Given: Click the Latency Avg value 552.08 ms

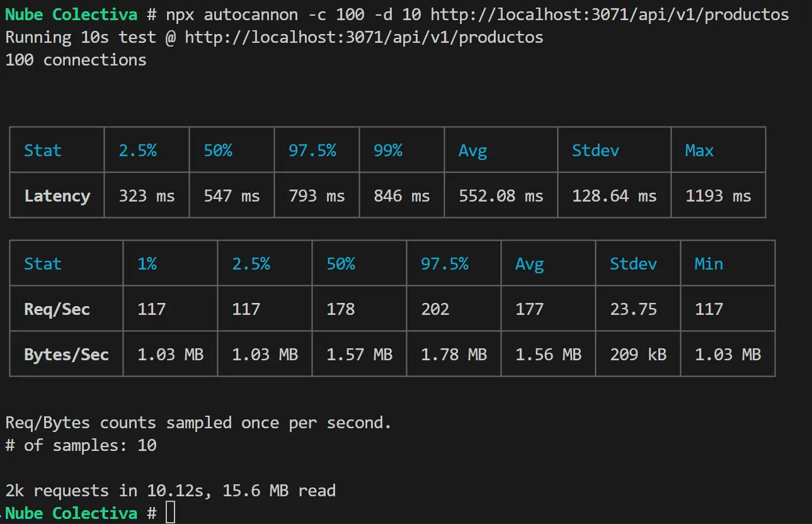Looking at the screenshot, I should pyautogui.click(x=501, y=196).
